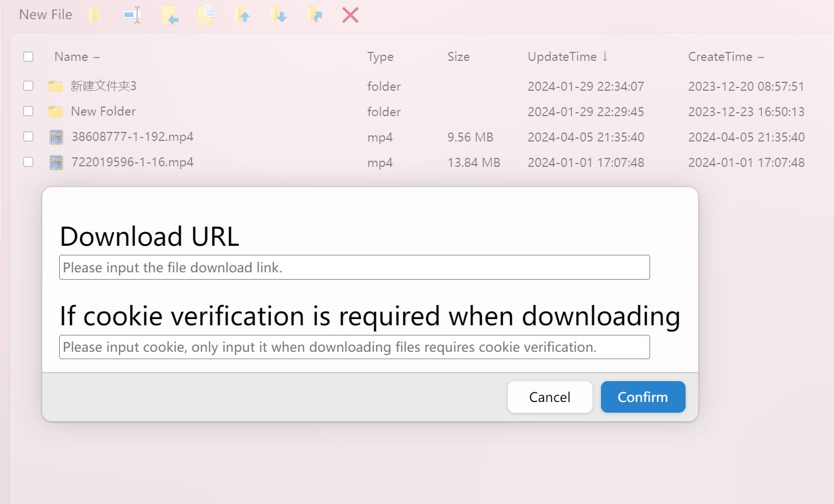Click the Download icon in the toolbar

point(279,15)
